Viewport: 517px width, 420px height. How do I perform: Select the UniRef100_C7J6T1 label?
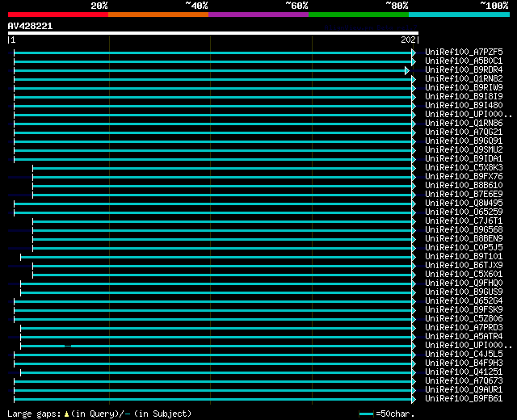pos(464,221)
